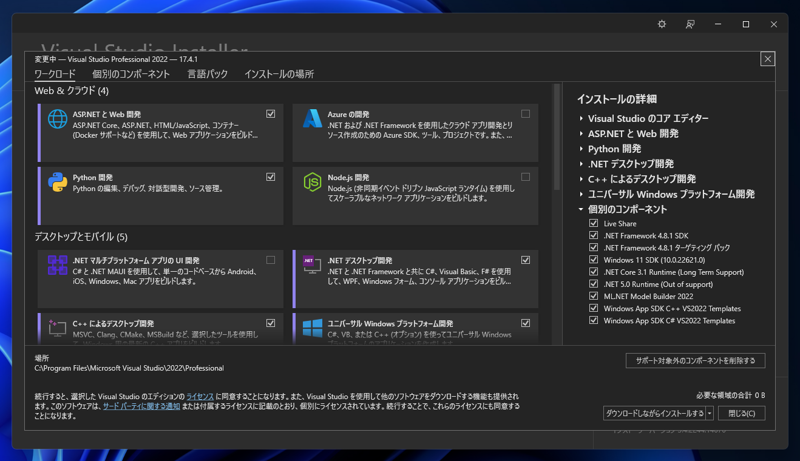Expand .NET デスクトップ開発 in install details
Viewport: 800px width, 461px height.
(581, 164)
